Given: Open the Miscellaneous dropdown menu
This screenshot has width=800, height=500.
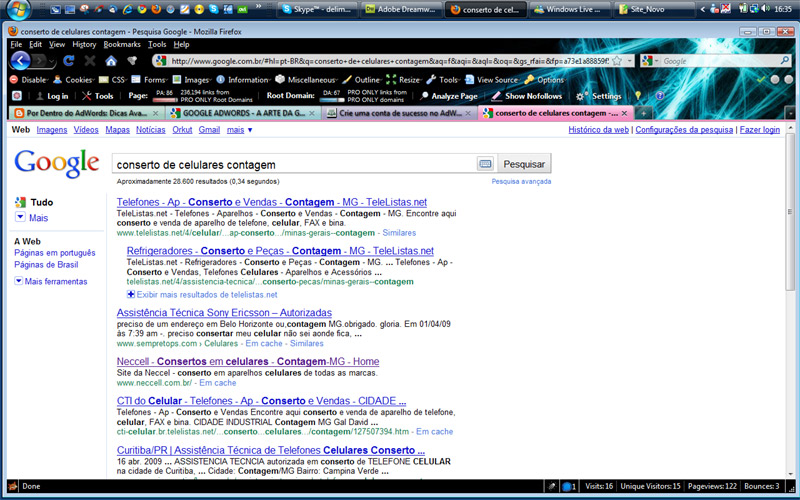Looking at the screenshot, I should [307, 80].
